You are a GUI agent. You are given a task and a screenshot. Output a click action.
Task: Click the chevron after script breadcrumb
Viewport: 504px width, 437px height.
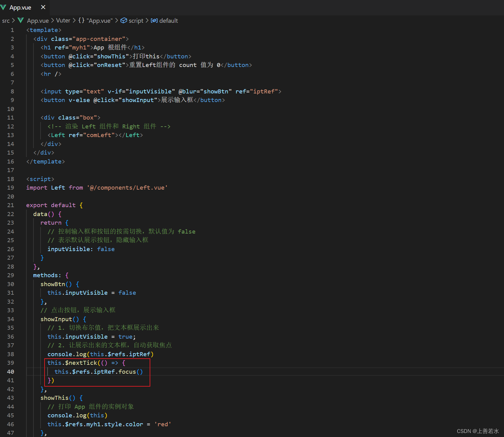coord(147,21)
